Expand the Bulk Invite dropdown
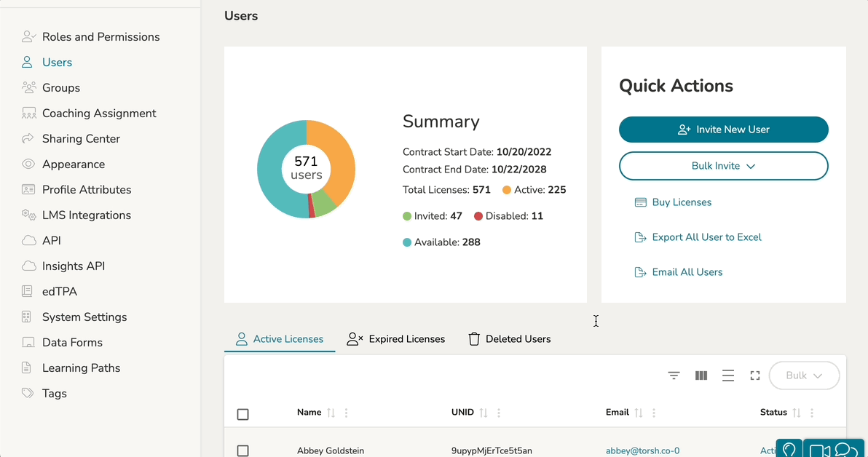The image size is (868, 457). pyautogui.click(x=723, y=166)
